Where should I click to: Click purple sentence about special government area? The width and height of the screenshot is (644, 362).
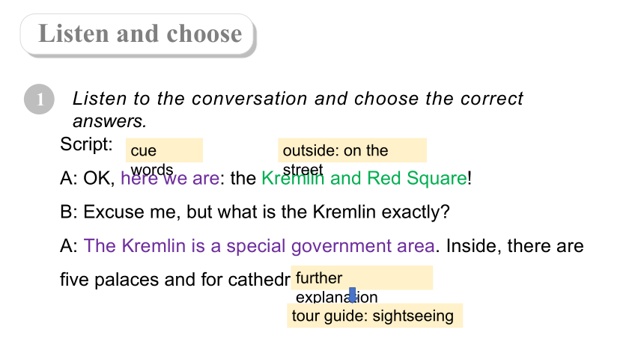(x=259, y=246)
